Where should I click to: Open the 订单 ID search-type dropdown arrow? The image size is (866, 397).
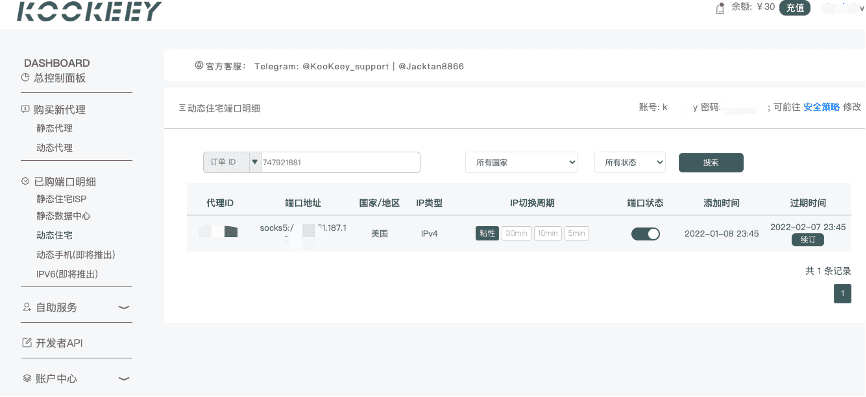click(x=255, y=162)
